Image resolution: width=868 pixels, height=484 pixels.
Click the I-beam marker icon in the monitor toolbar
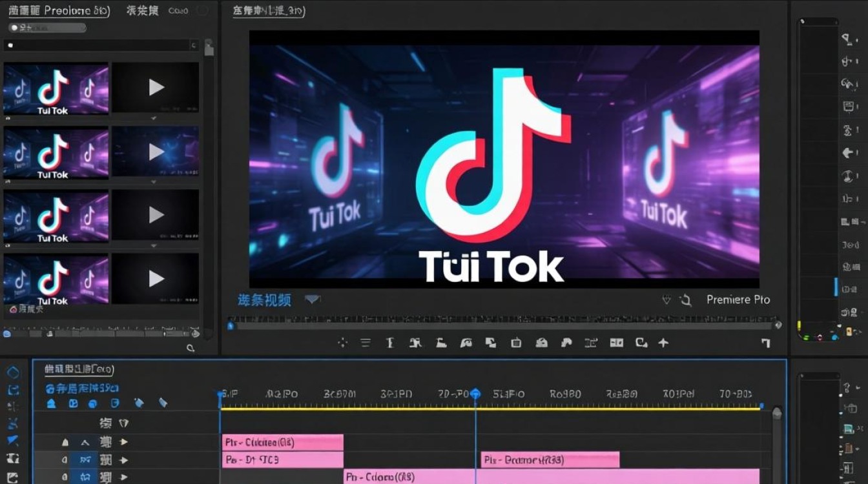tap(390, 343)
